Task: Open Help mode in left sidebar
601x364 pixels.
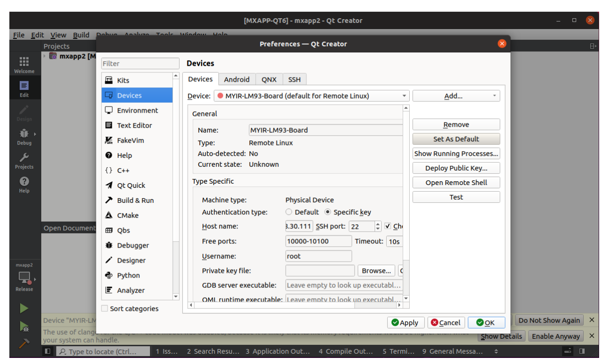Action: click(x=24, y=185)
